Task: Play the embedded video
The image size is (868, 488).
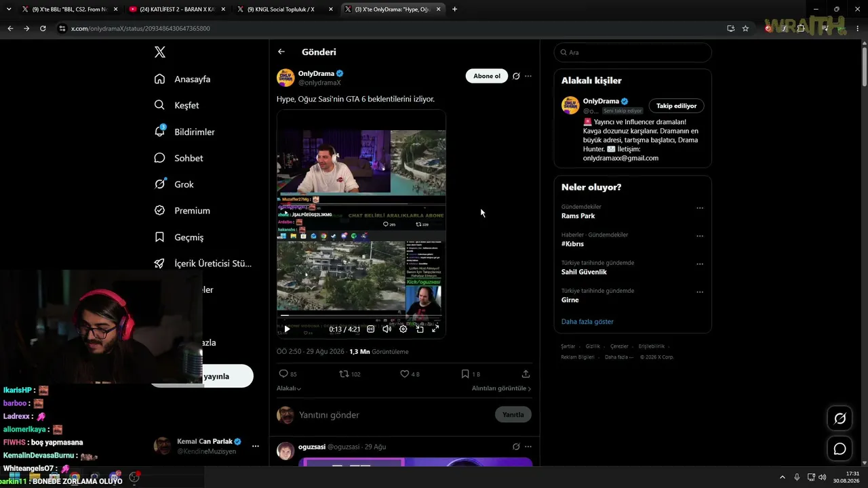Action: (287, 329)
